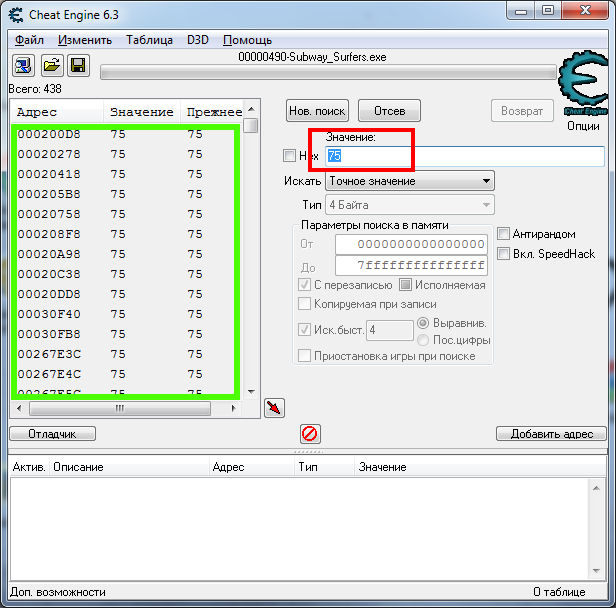Screen dimensions: 616x608
Task: Enable Вкл. SpeedHack checkbox
Action: pyautogui.click(x=503, y=253)
